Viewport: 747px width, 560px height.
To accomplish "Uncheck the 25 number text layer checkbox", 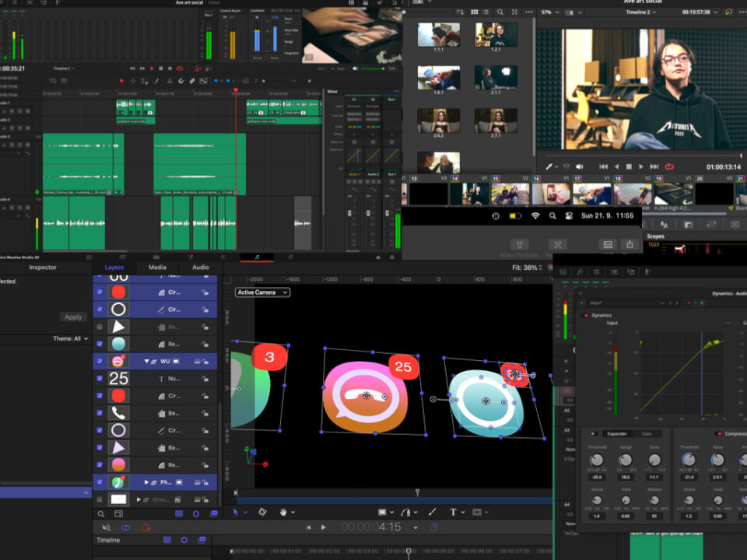I will [x=100, y=379].
